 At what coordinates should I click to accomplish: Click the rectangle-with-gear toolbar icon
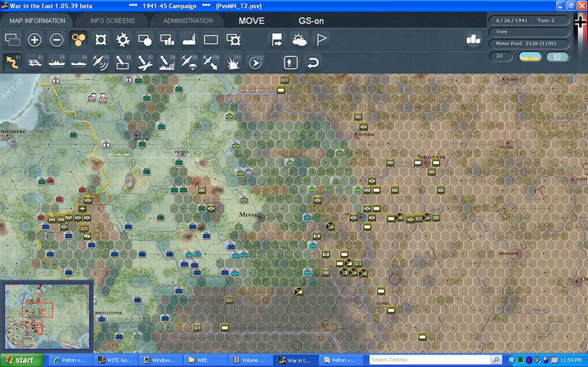coord(234,40)
